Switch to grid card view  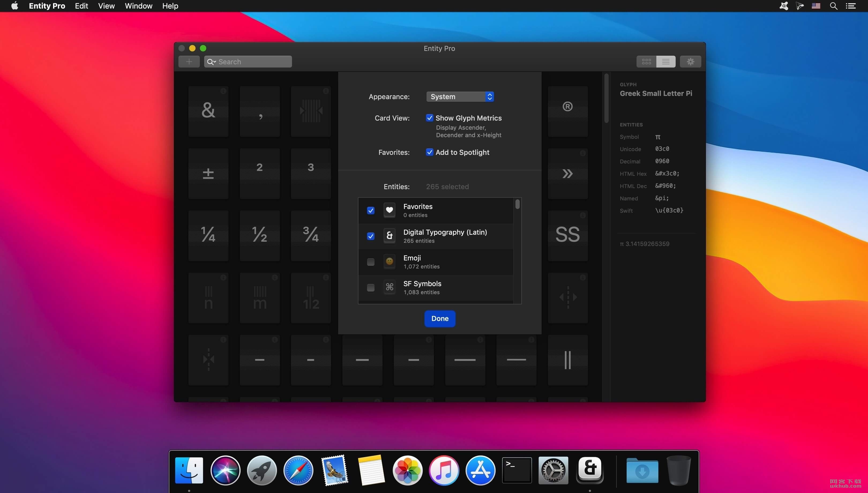tap(646, 62)
